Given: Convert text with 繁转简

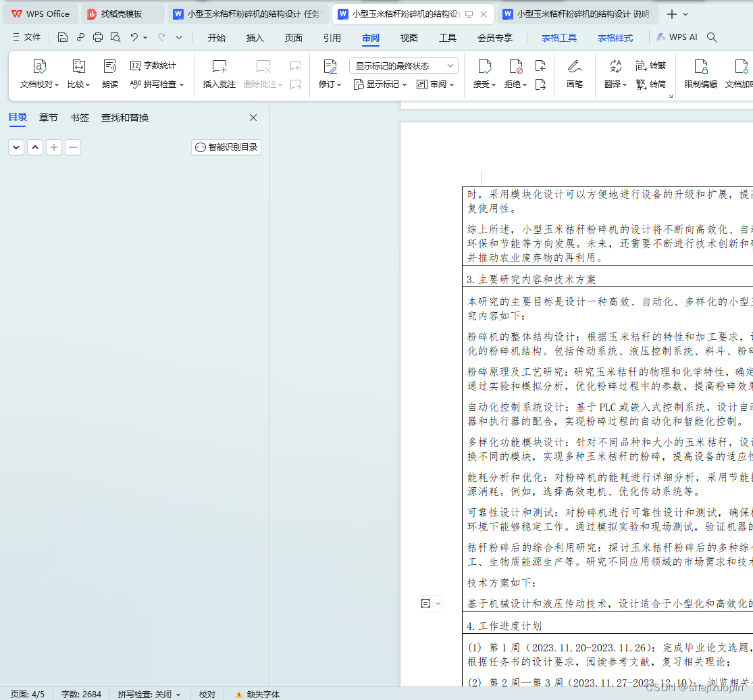Looking at the screenshot, I should click(651, 84).
